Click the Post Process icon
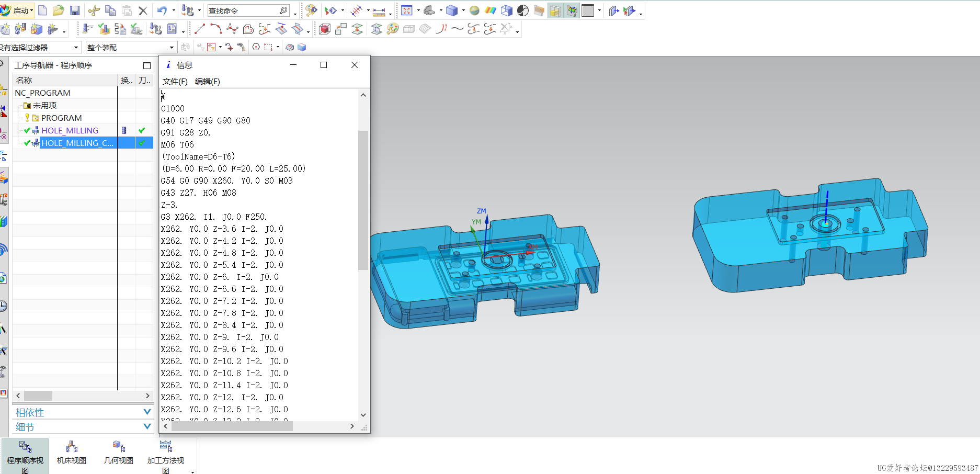The height and width of the screenshot is (474, 980). pos(156,29)
